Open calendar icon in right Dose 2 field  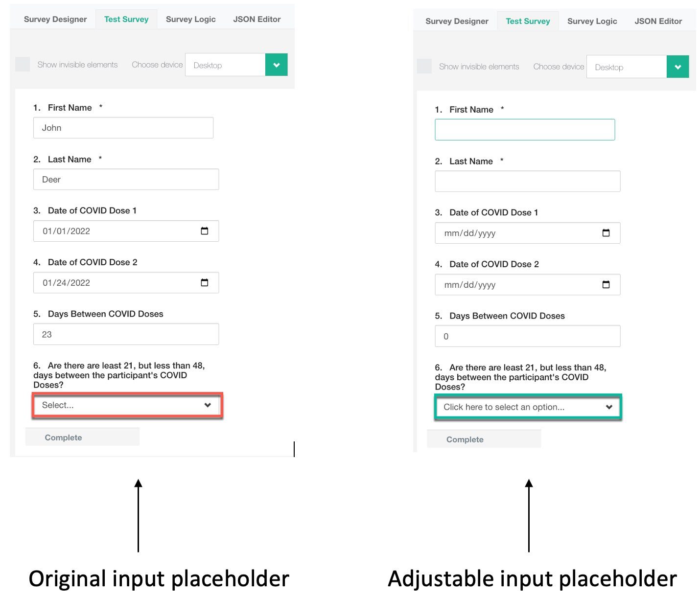click(x=606, y=284)
